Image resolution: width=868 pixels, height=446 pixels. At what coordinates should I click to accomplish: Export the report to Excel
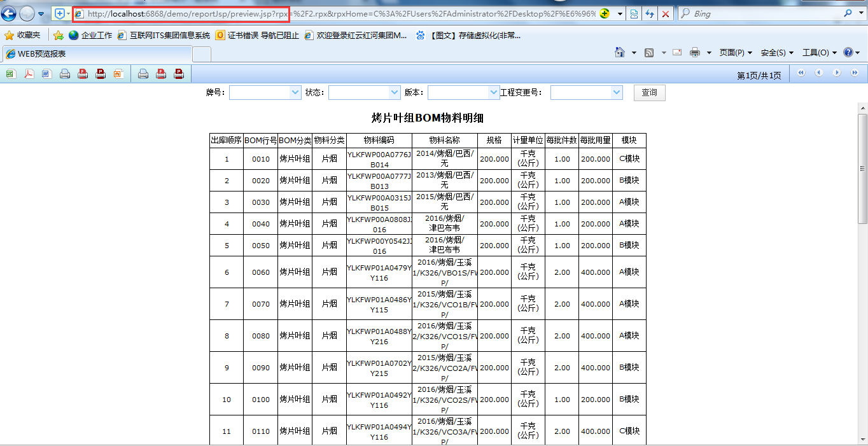(10, 74)
